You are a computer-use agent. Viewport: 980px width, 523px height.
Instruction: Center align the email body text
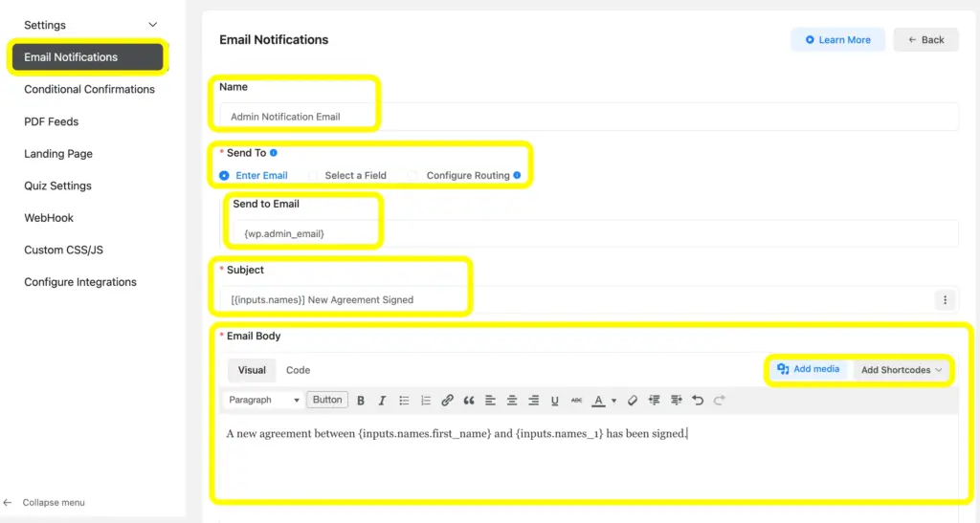tap(512, 400)
